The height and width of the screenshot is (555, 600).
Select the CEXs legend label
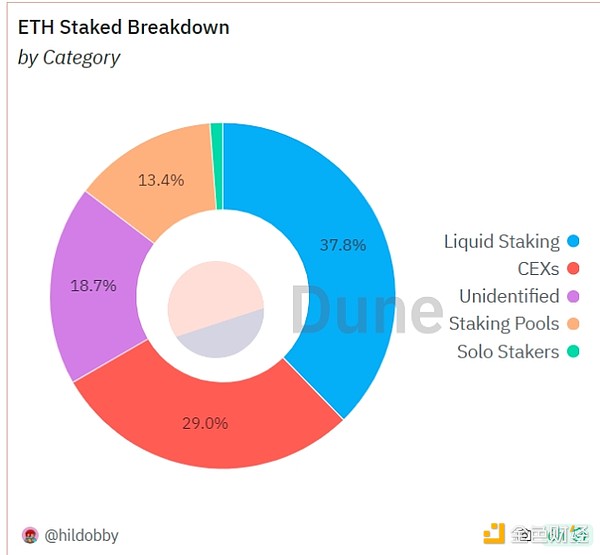tap(538, 269)
